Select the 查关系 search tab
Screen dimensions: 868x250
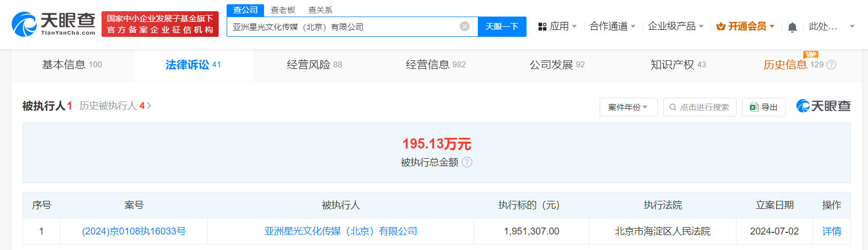pyautogui.click(x=320, y=10)
